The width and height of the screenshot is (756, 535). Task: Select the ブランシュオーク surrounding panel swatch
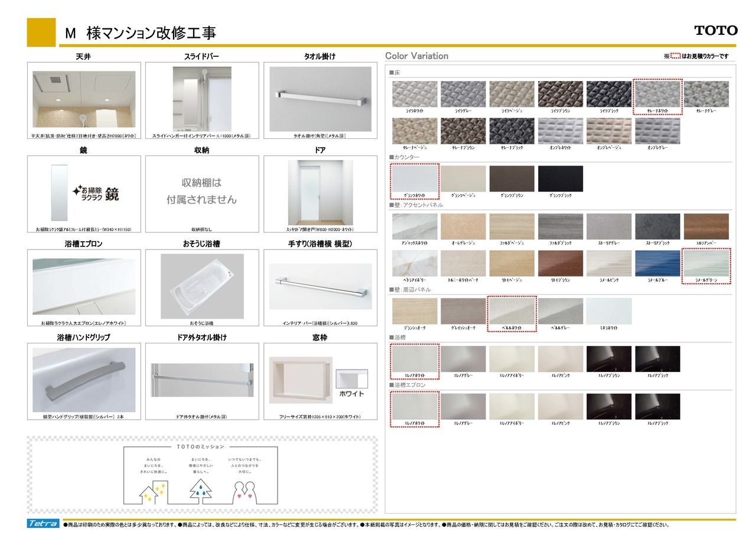tap(415, 311)
